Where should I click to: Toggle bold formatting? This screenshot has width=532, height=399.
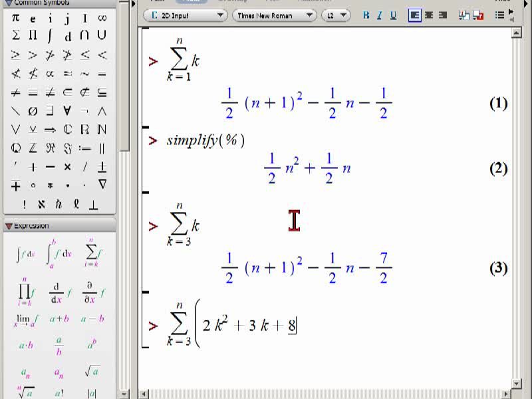pos(366,15)
